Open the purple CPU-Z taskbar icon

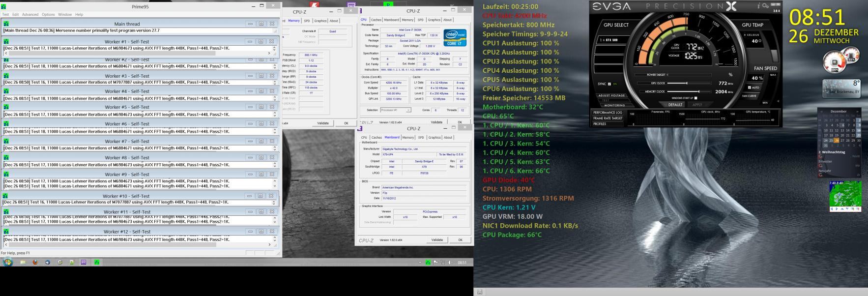[x=84, y=263]
